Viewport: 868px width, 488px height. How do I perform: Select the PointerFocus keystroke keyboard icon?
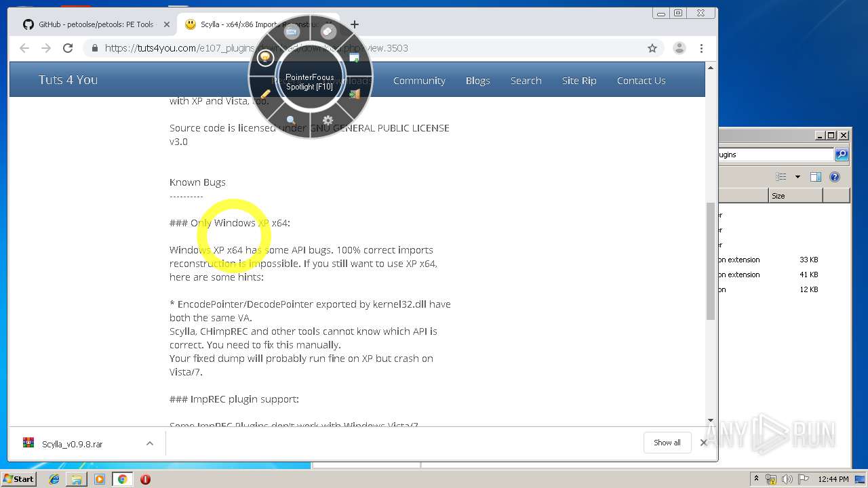(x=292, y=31)
